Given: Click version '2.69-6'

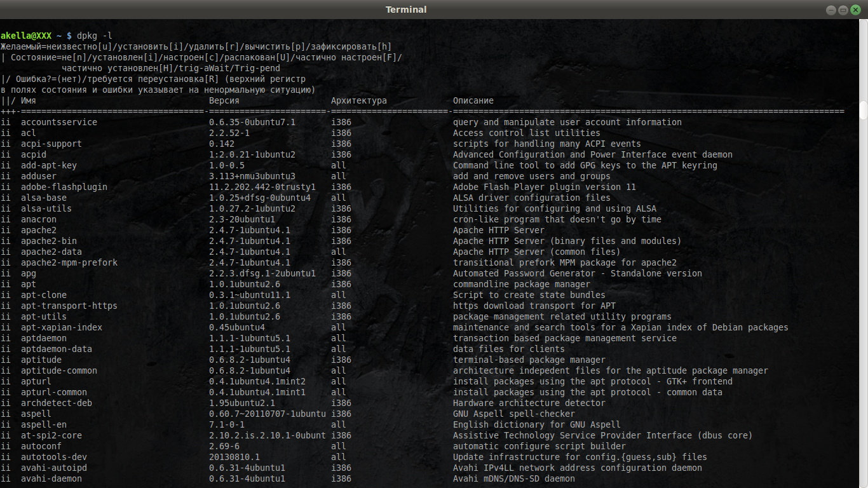Looking at the screenshot, I should pyautogui.click(x=224, y=446).
